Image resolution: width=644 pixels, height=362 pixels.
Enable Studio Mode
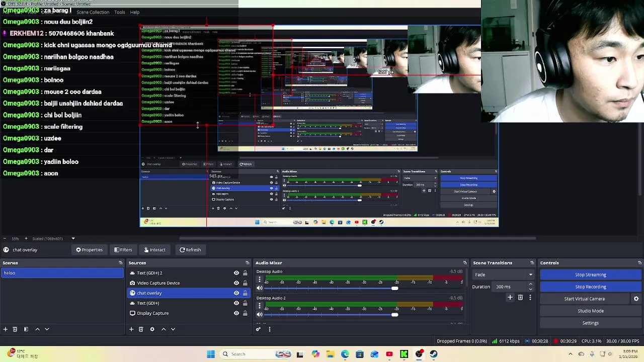591,311
